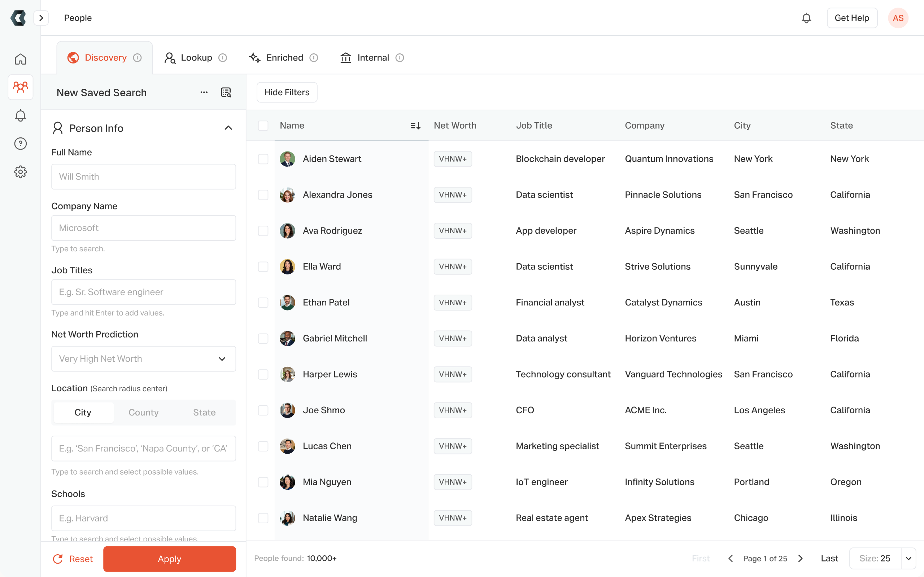The width and height of the screenshot is (924, 577).
Task: Click the Apply button
Action: 170,559
